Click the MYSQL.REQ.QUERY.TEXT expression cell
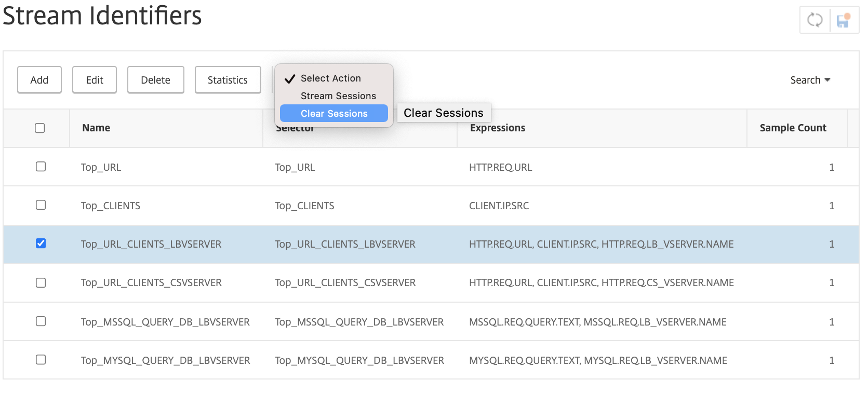868x393 pixels. point(598,360)
